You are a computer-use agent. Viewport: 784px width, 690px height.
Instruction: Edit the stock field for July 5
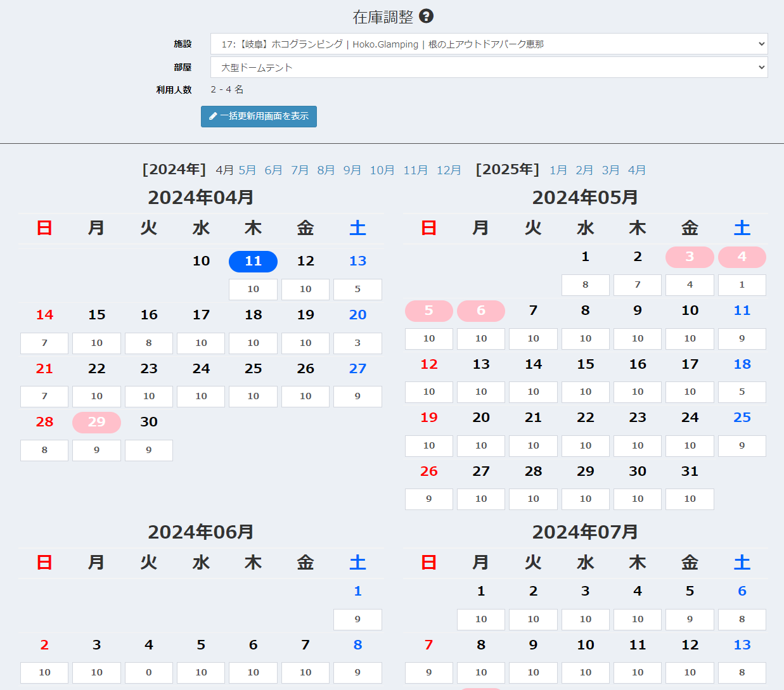pos(690,620)
